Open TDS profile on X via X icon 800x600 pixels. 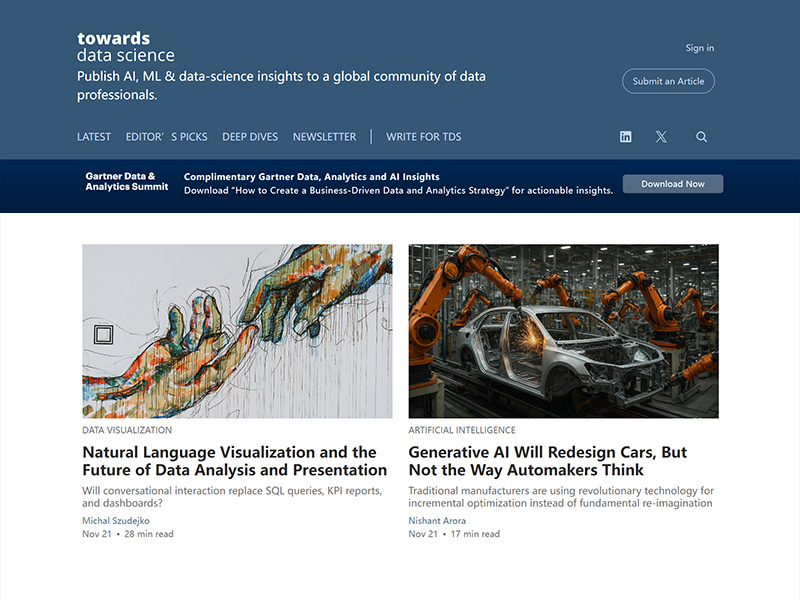(661, 136)
